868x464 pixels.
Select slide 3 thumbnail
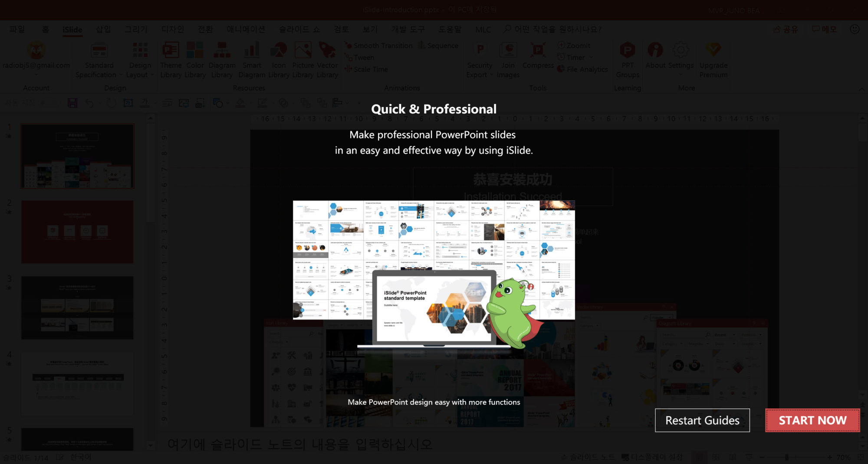[x=78, y=307]
